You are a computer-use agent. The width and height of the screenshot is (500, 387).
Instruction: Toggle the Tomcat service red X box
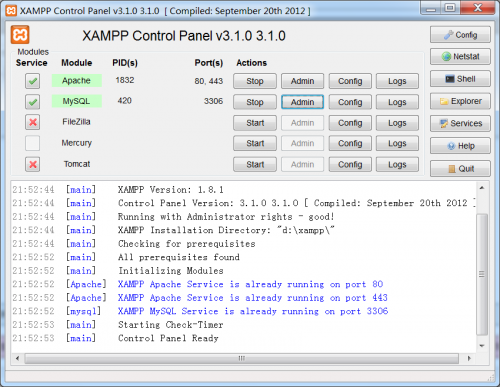tap(32, 164)
